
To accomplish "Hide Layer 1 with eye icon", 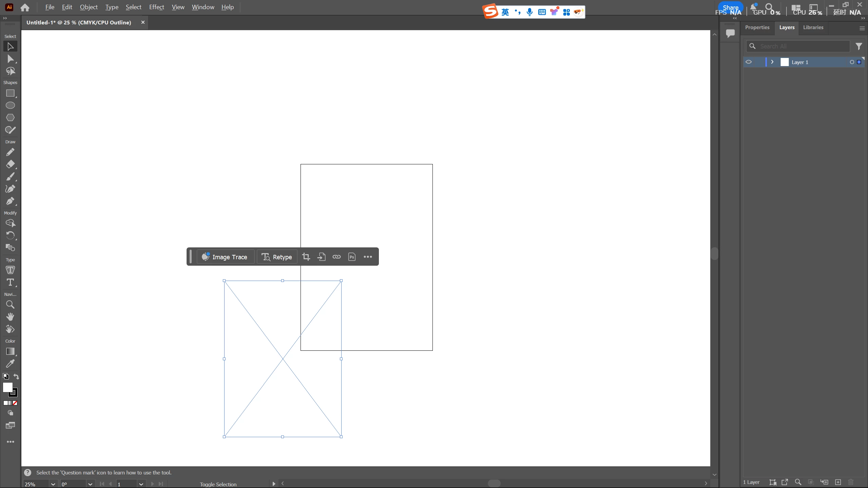I will coord(749,62).
